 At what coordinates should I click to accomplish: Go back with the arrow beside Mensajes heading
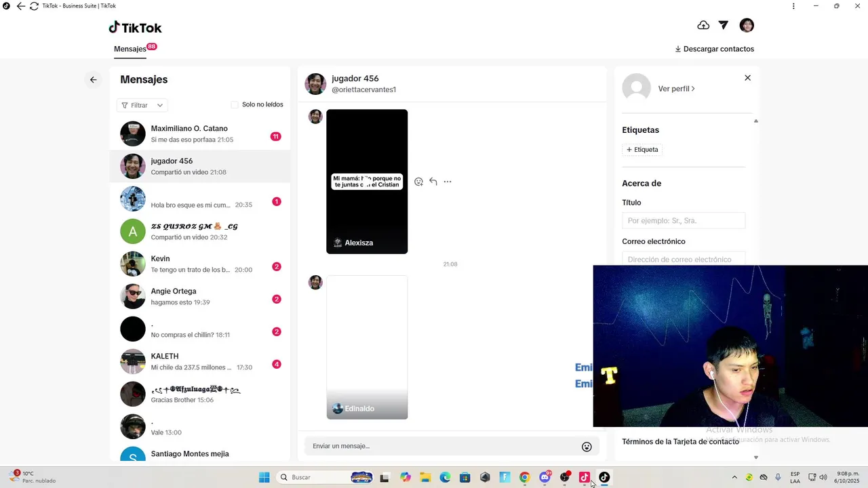pyautogui.click(x=94, y=79)
